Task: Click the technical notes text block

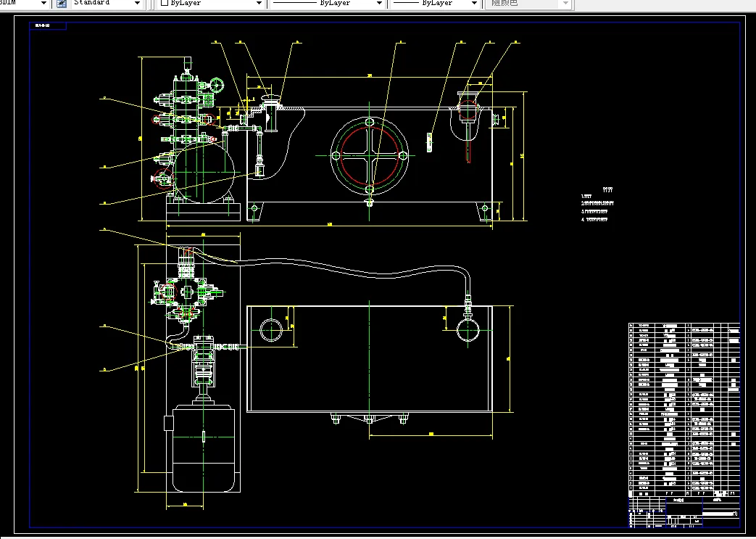Action: click(597, 205)
